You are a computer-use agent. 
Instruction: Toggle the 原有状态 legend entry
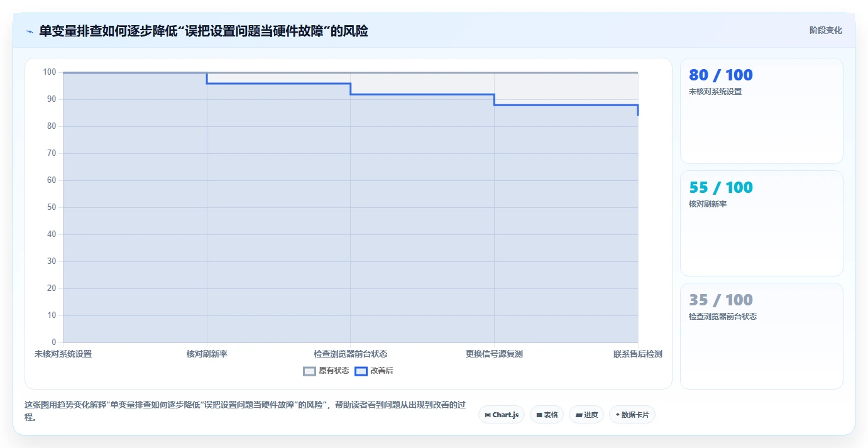[326, 371]
